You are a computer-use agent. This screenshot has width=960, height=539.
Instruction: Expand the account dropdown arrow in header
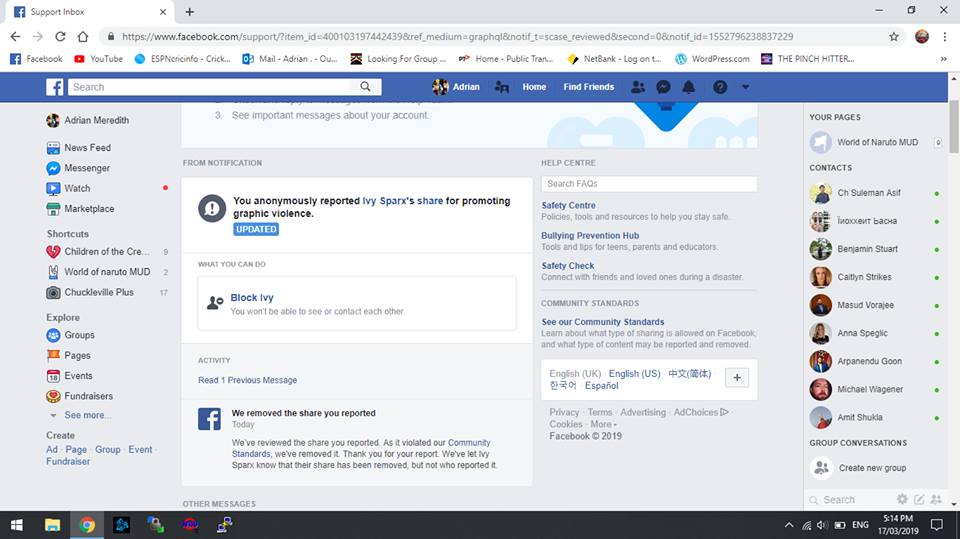tap(745, 87)
